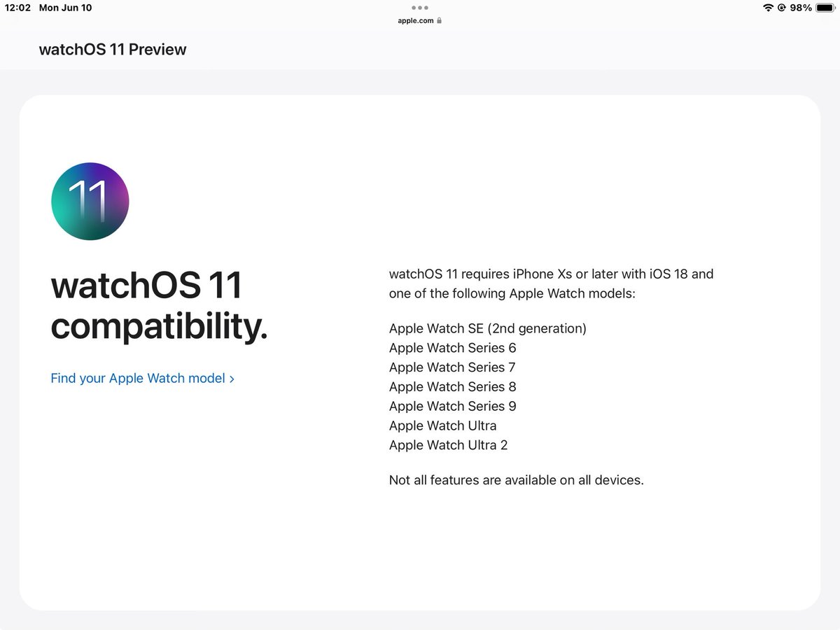Select the Apple Watch Series 7 line
The image size is (840, 630).
click(x=453, y=367)
